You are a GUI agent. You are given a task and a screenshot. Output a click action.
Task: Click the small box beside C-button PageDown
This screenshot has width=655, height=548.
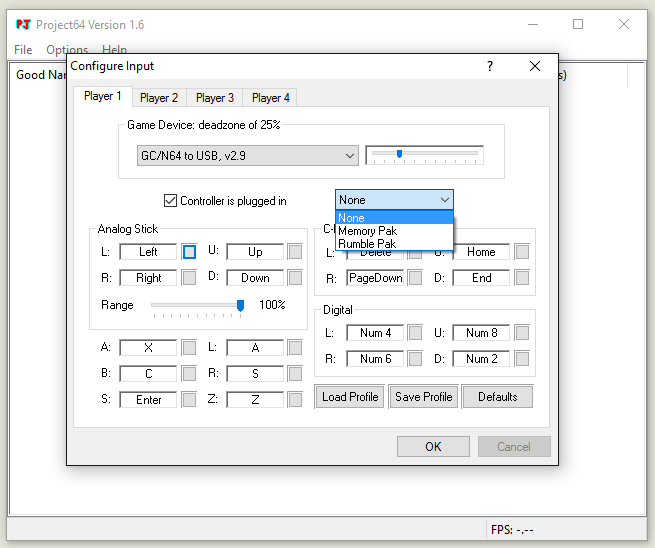coord(415,278)
